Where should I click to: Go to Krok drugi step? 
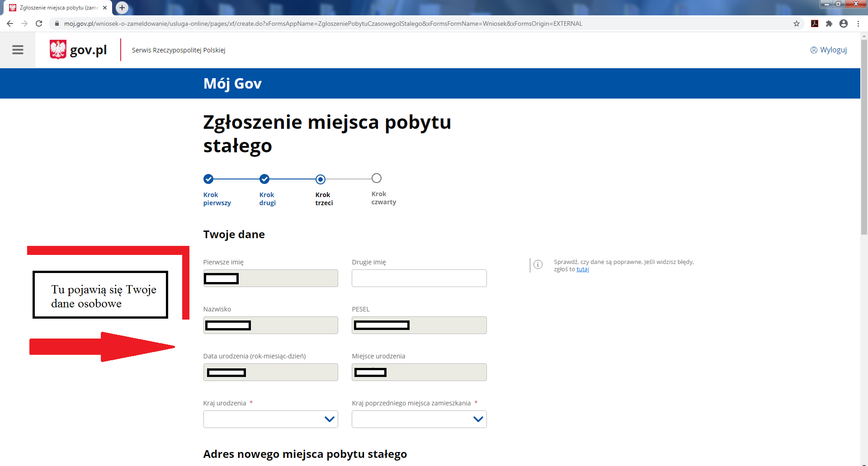point(268,190)
